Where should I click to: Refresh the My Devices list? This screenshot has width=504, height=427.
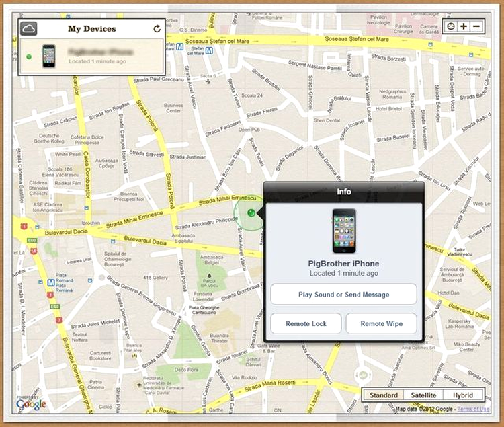(157, 29)
